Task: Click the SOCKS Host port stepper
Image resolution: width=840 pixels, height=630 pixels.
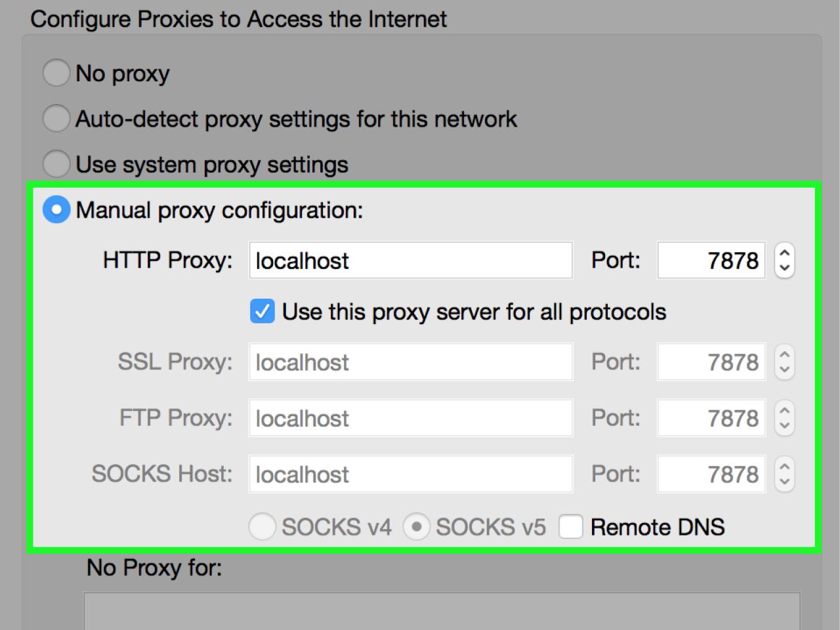Action: 784,474
